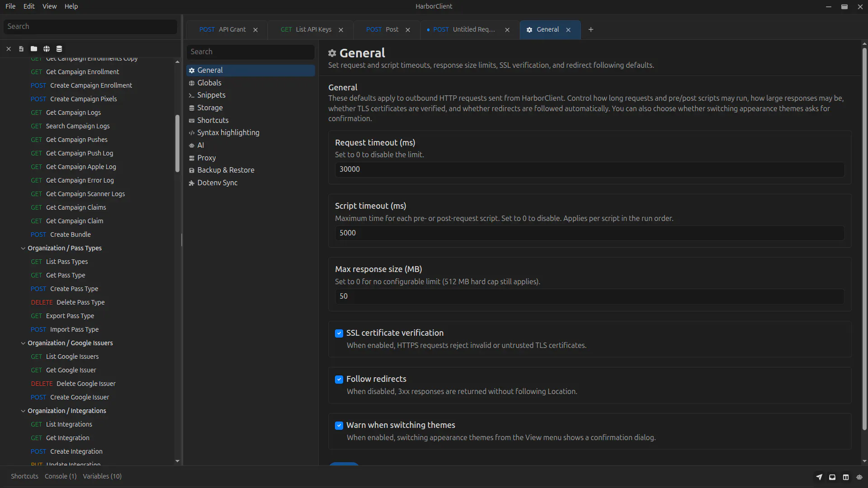Open the Proxy settings section
Screen dimensions: 868x488
pyautogui.click(x=250, y=158)
